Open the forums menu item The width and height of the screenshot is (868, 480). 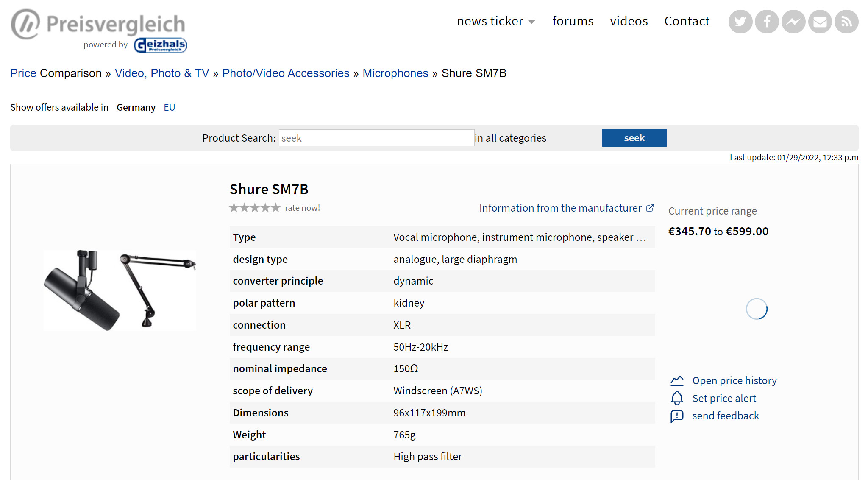tap(573, 21)
